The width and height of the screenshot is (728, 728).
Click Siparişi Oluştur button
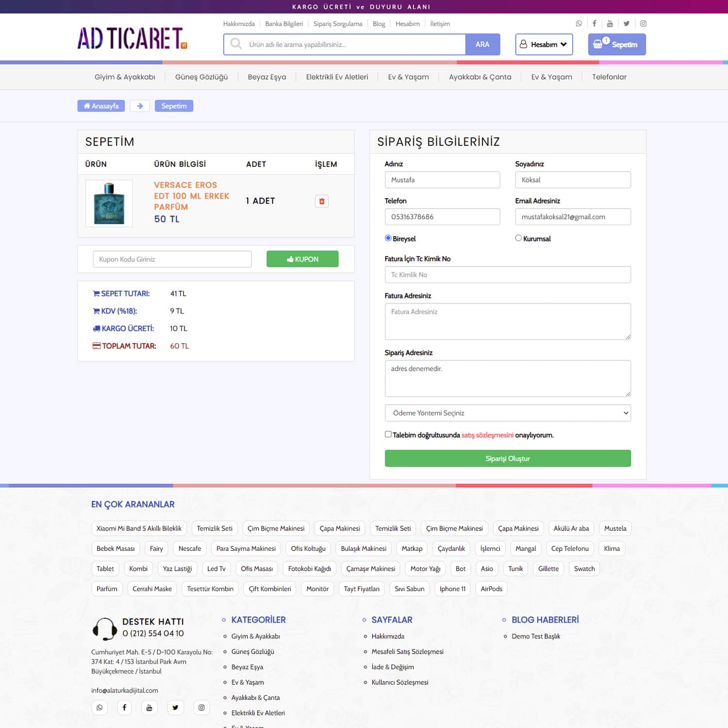pos(508,458)
